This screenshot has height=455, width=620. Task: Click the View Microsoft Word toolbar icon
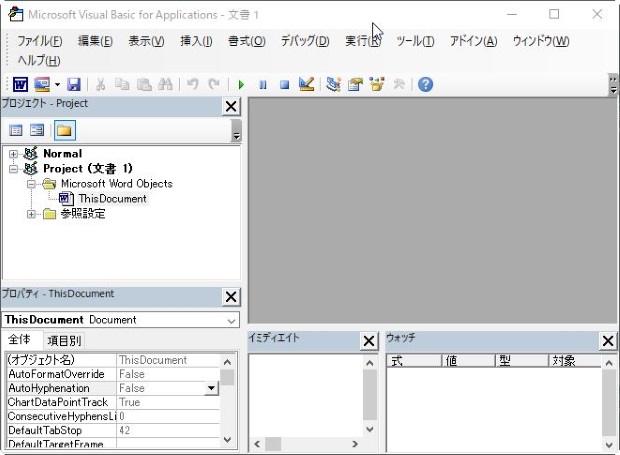tap(20, 84)
